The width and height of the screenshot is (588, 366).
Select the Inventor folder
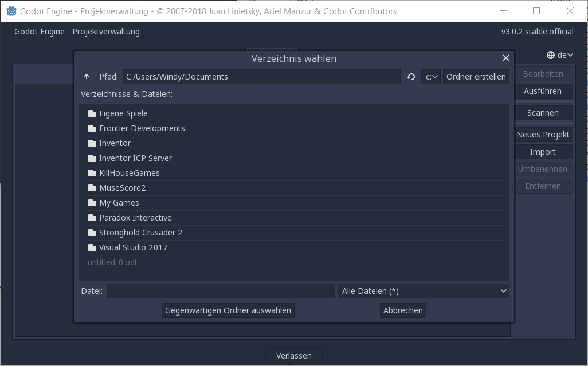pyautogui.click(x=297, y=143)
